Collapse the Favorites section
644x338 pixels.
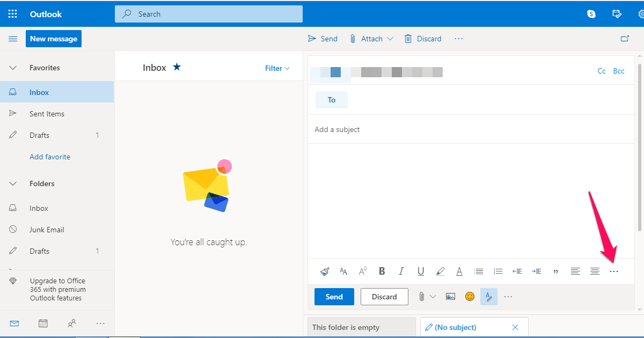tap(13, 68)
